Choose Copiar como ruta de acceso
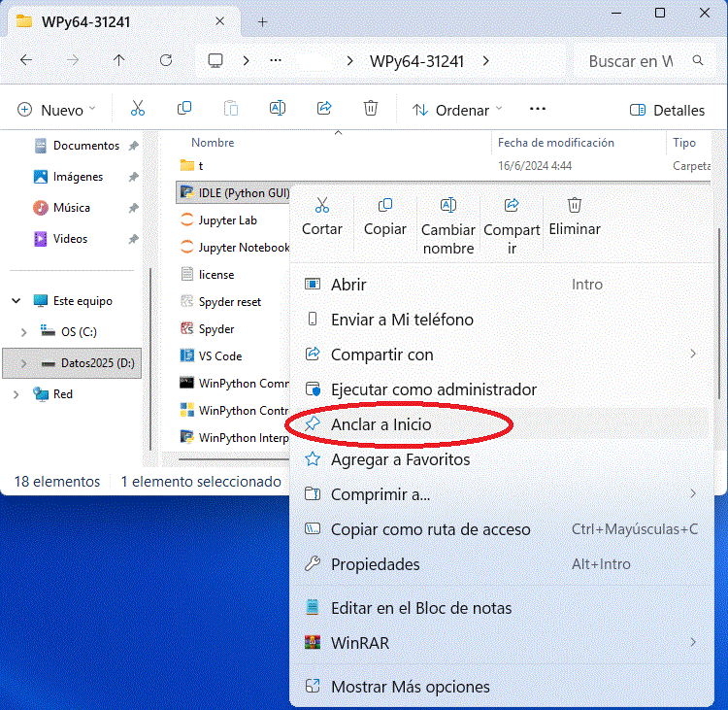 point(501,529)
